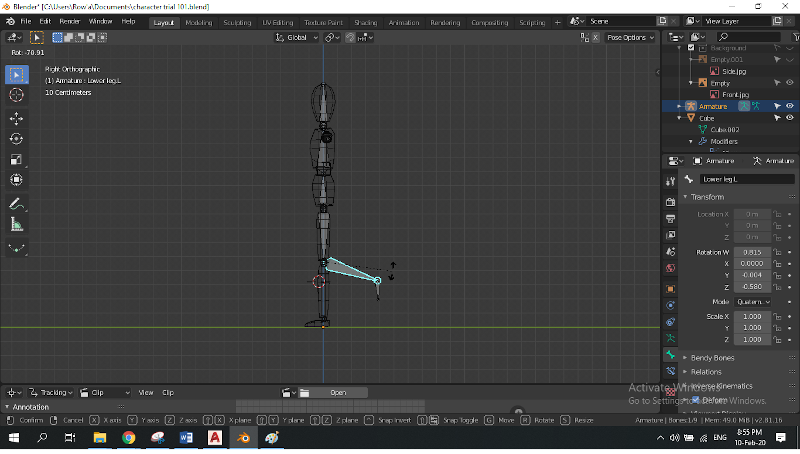
Task: Select the Side.jpg image in outliner
Action: point(734,71)
